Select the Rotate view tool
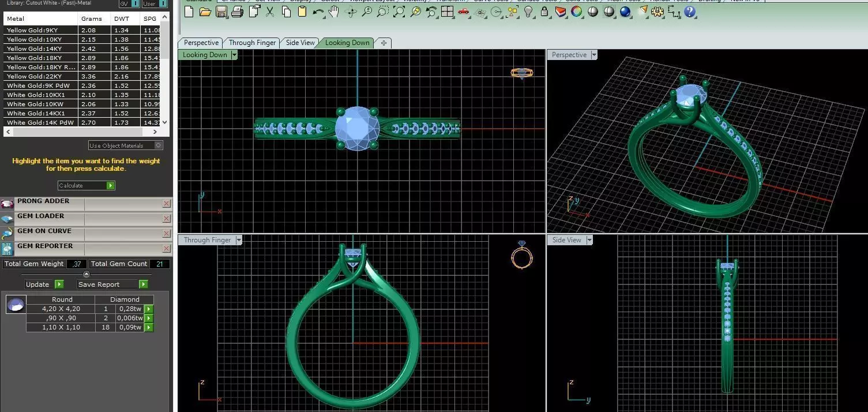 point(351,12)
